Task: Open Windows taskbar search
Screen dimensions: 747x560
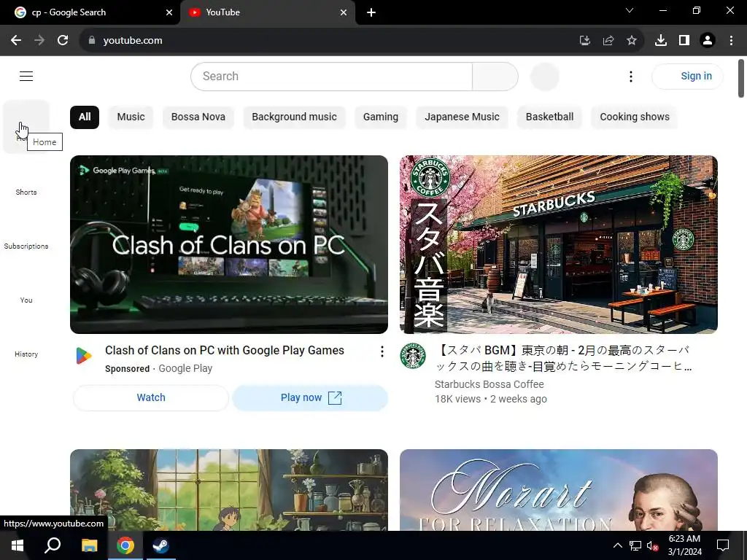Action: (x=53, y=545)
